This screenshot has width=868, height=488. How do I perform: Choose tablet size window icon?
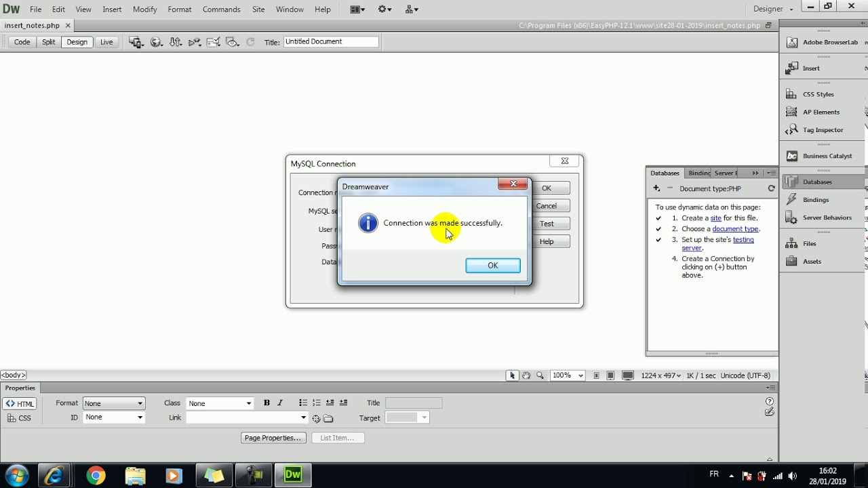pos(611,375)
